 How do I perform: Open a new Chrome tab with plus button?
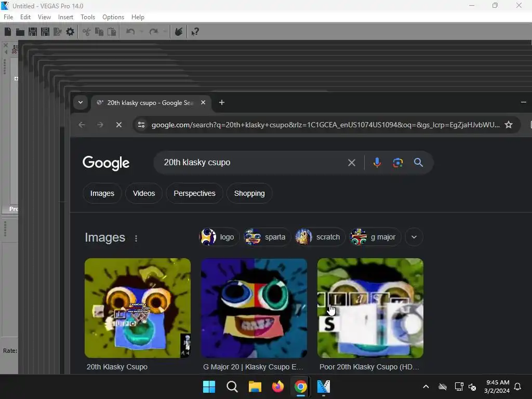click(221, 102)
